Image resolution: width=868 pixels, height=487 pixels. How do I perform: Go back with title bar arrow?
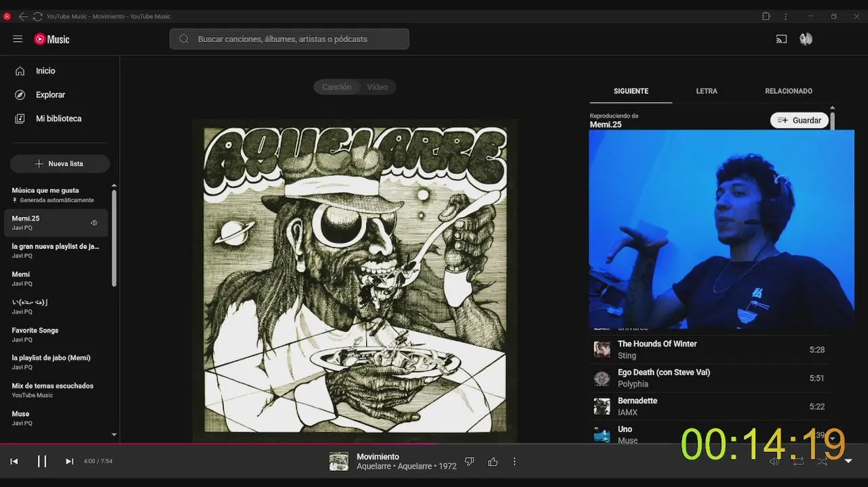pyautogui.click(x=23, y=16)
